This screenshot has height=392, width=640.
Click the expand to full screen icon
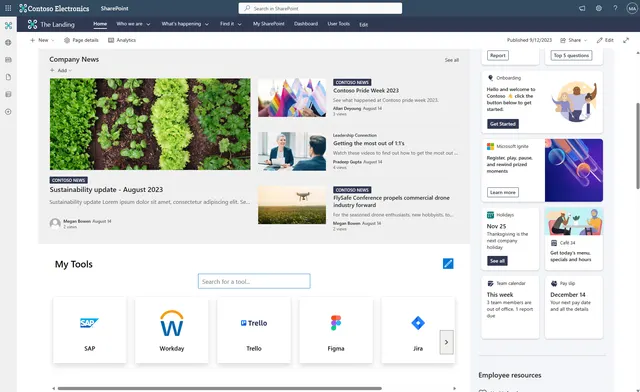(626, 40)
